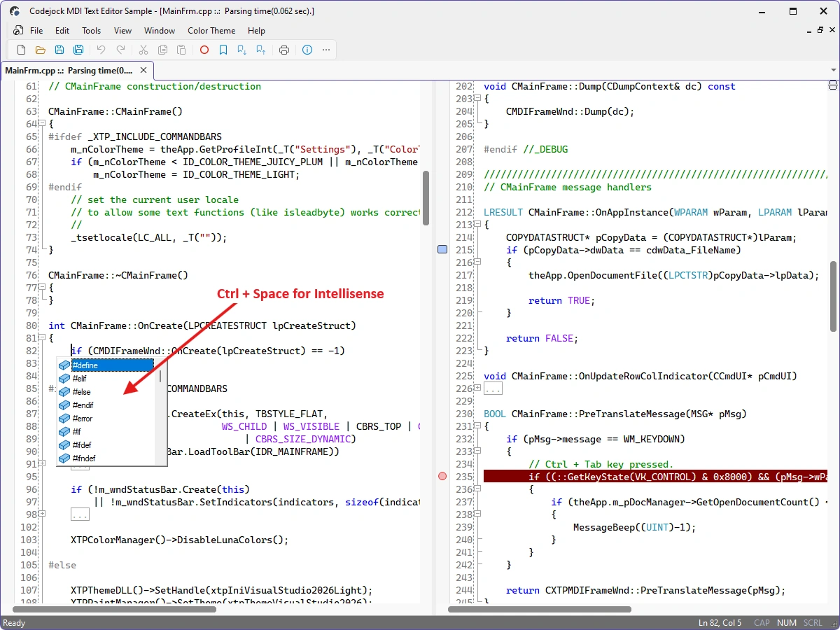Undo the last edit using the toolbar
The image size is (840, 630).
click(x=101, y=50)
